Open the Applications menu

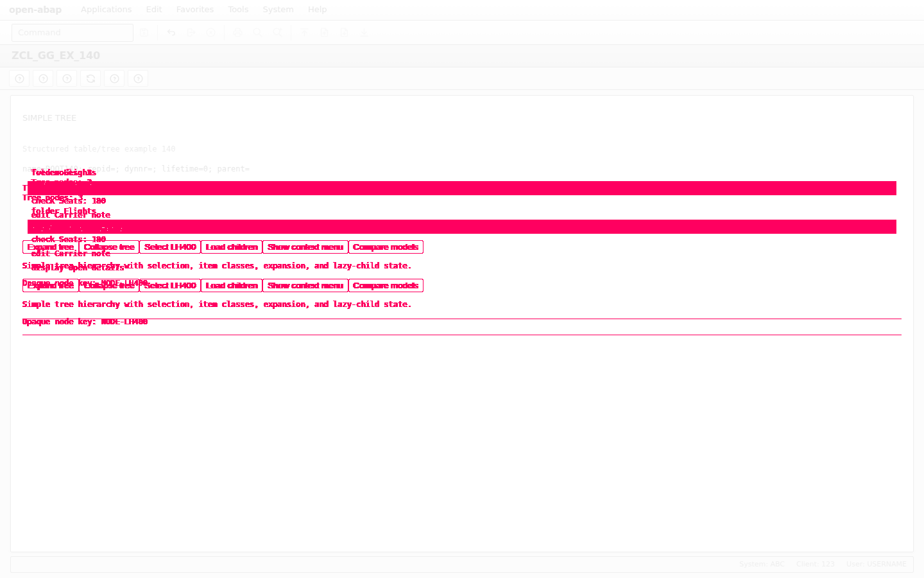107,10
